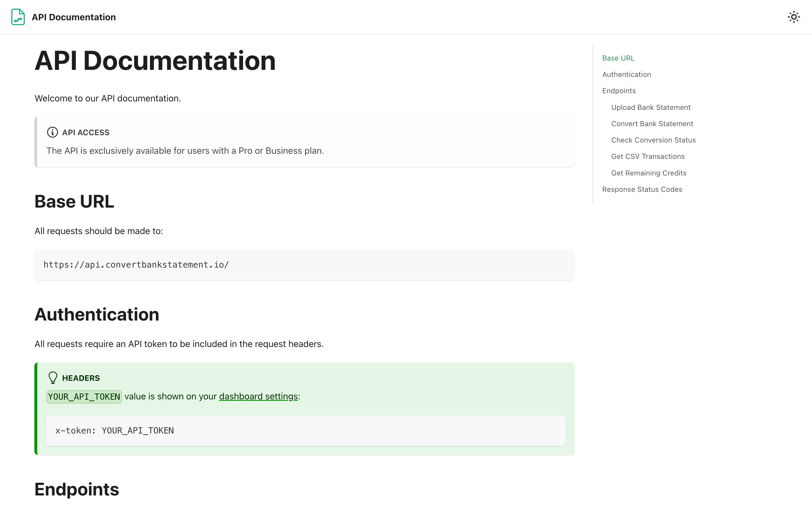View the Convert Bank Statement section
Image resolution: width=812 pixels, height=507 pixels.
[652, 123]
